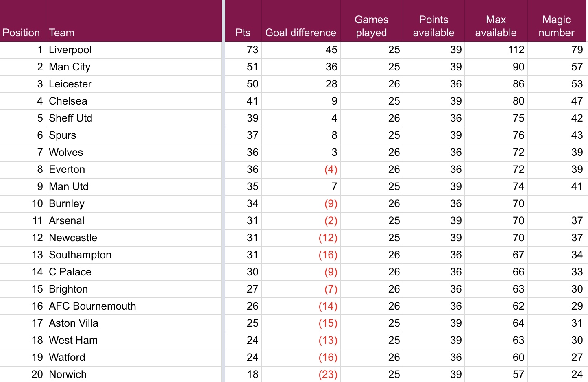This screenshot has height=382, width=588.
Task: Click Everton's negative goal difference cell
Action: 301,170
